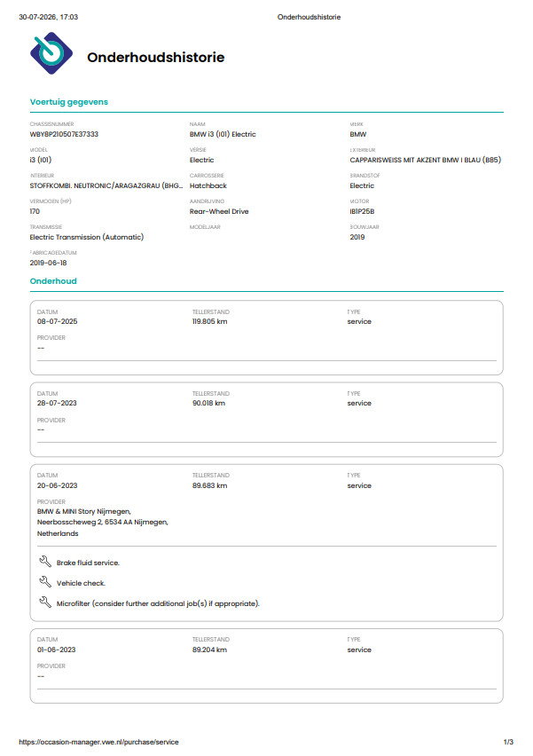This screenshot has height=756, width=533.
Task: Click the print timestamp 30-07-2026, 17:03
Action: tap(48, 17)
